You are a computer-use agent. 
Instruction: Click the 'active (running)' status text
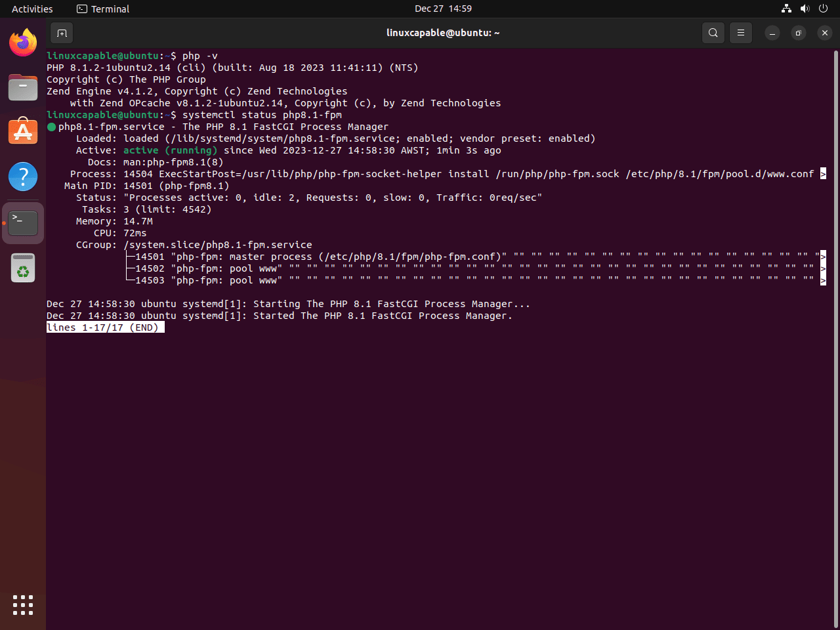(171, 150)
